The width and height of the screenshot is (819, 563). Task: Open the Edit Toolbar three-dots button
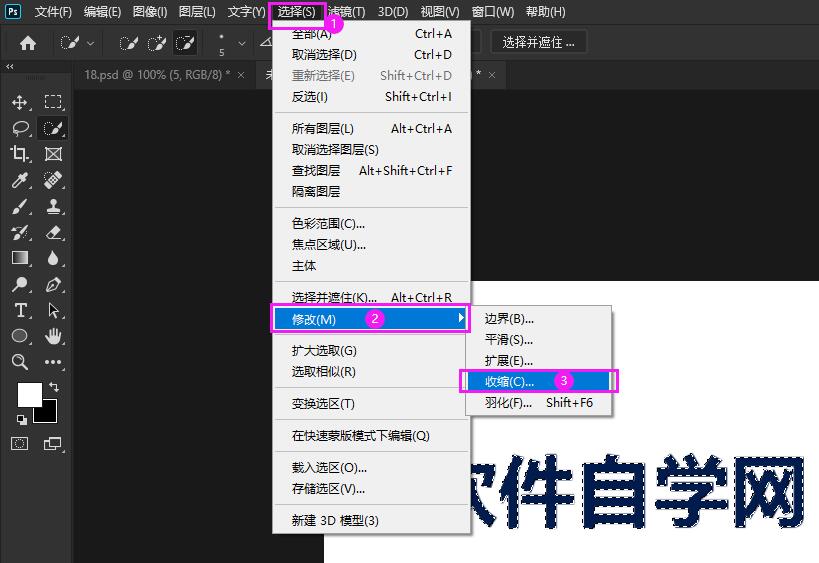click(53, 361)
